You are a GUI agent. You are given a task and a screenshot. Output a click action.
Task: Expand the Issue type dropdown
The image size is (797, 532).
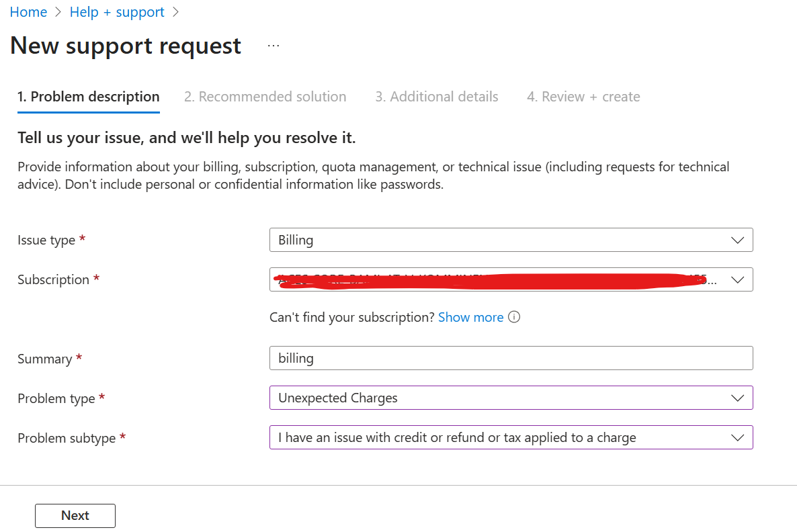(497, 240)
